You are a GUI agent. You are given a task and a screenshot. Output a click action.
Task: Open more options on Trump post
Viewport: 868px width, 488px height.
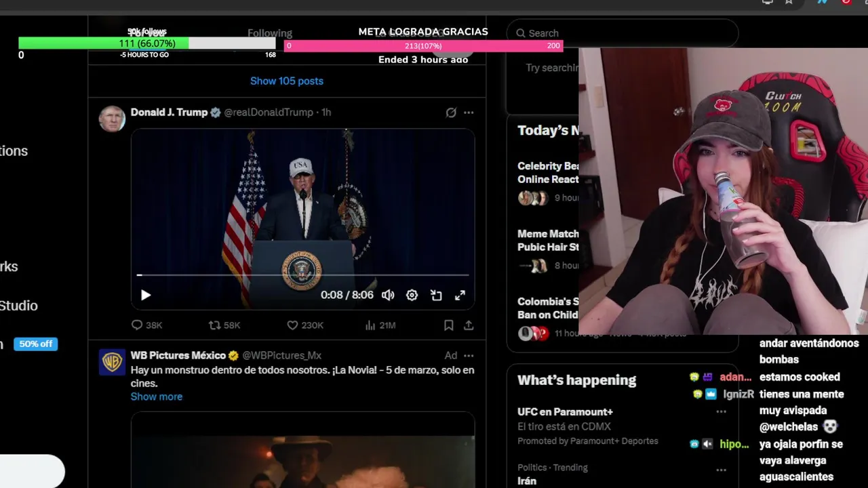point(469,113)
